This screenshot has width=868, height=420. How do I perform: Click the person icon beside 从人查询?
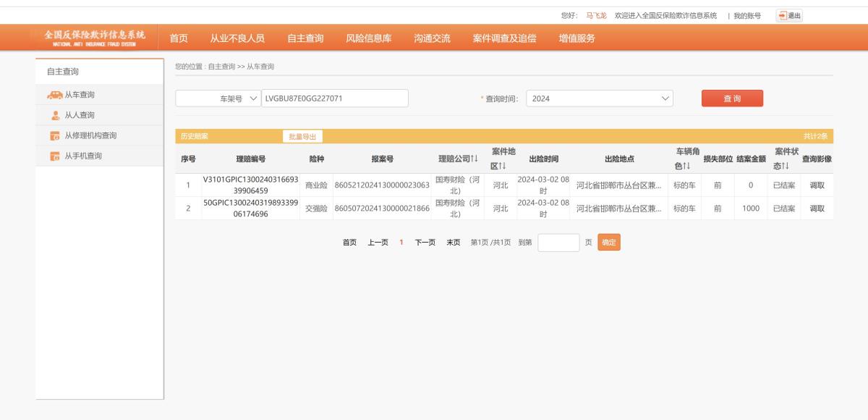point(55,115)
